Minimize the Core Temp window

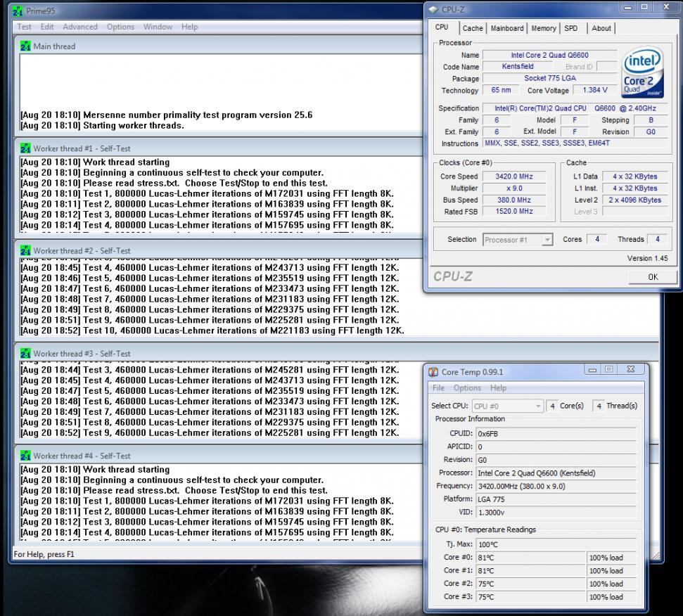pos(592,370)
